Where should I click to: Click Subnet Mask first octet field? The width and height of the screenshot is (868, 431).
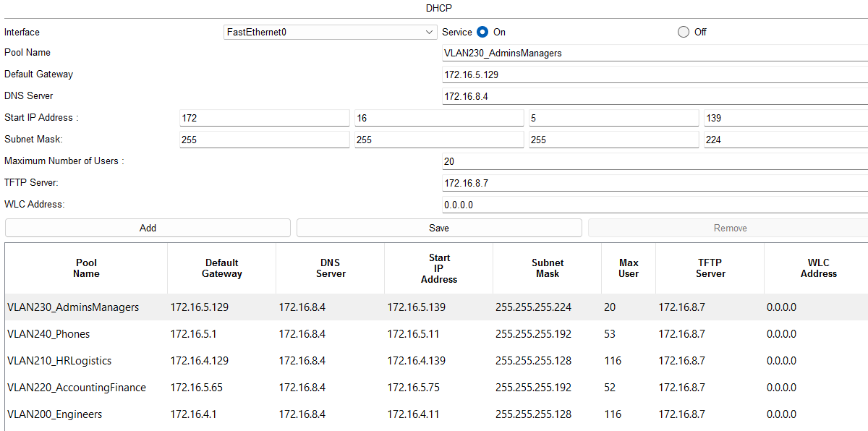click(264, 140)
